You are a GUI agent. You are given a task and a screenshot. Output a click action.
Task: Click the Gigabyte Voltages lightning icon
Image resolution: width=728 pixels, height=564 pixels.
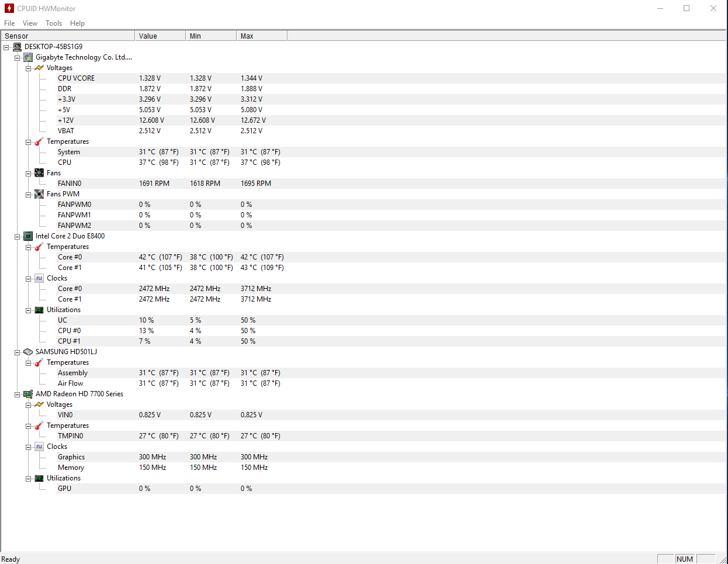(x=39, y=68)
